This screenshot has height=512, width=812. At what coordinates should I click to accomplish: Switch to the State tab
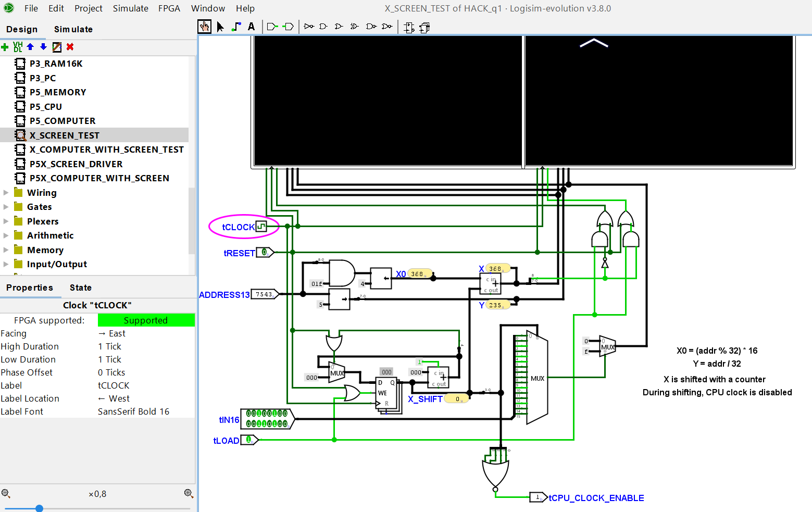(x=80, y=288)
